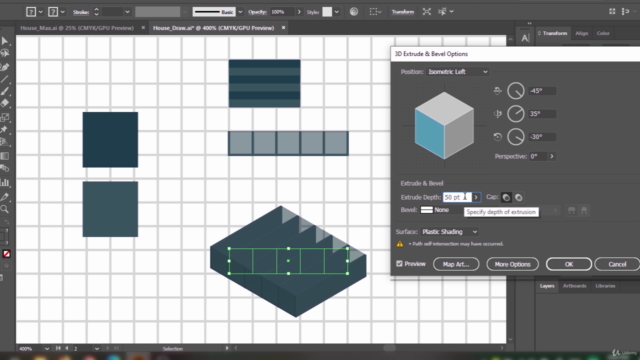Toggle the Preview checkbox
This screenshot has height=360, width=640.
coord(399,264)
